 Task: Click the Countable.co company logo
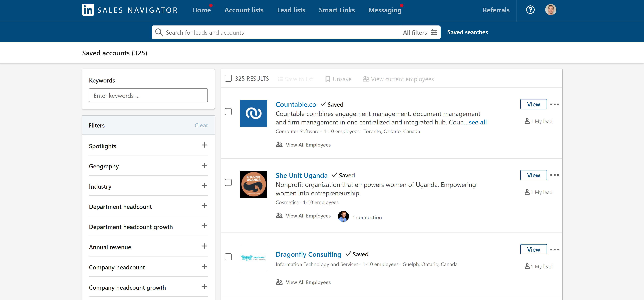pyautogui.click(x=253, y=113)
